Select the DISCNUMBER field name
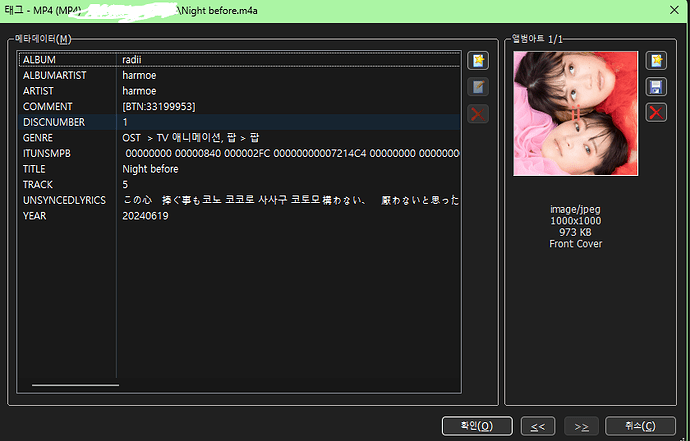 click(x=54, y=122)
